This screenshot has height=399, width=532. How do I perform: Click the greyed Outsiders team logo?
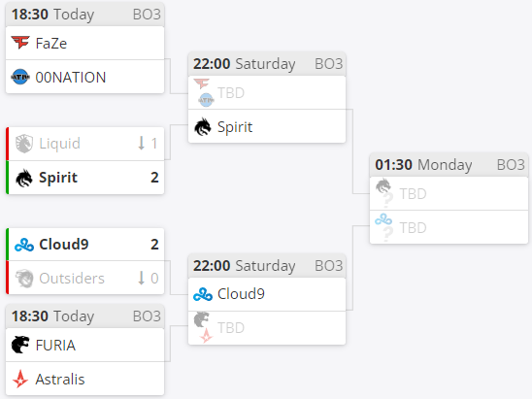tap(24, 279)
